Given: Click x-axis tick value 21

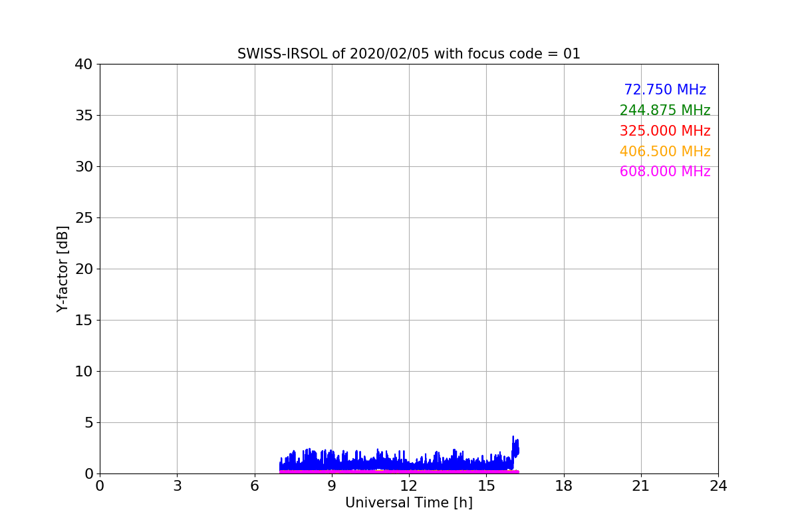Looking at the screenshot, I should click(x=641, y=486).
